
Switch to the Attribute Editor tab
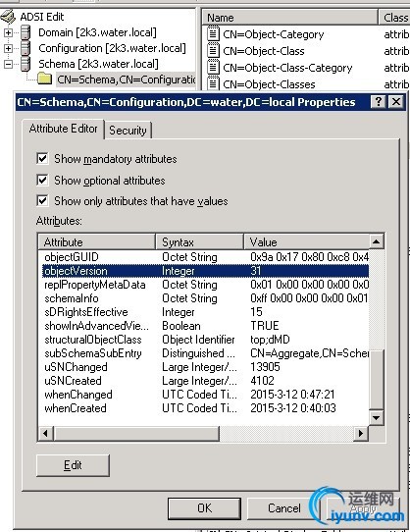tap(63, 129)
